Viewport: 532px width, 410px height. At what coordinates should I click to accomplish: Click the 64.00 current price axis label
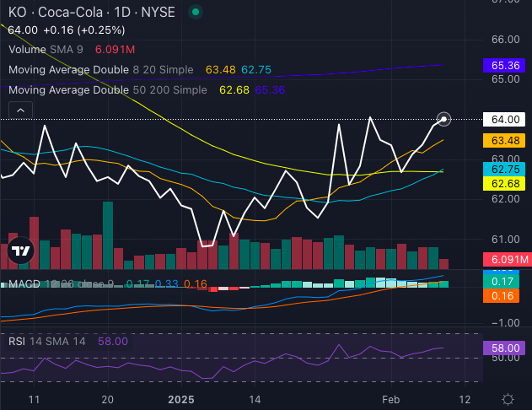click(504, 120)
